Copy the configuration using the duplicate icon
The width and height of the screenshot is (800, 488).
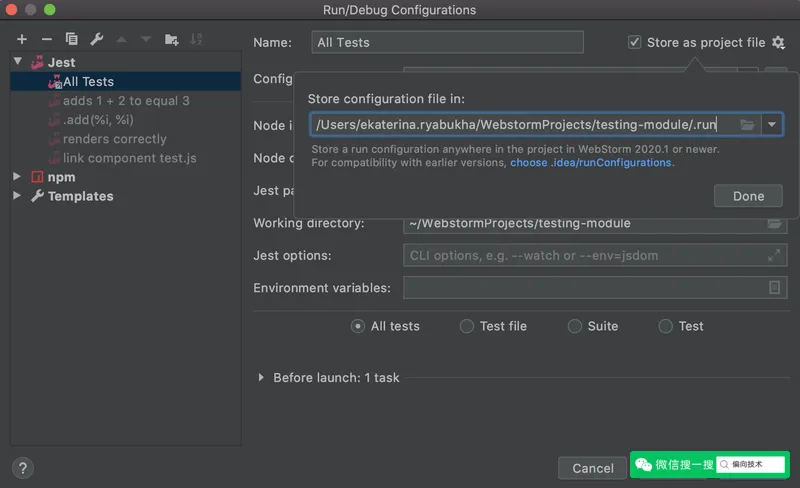click(x=71, y=39)
